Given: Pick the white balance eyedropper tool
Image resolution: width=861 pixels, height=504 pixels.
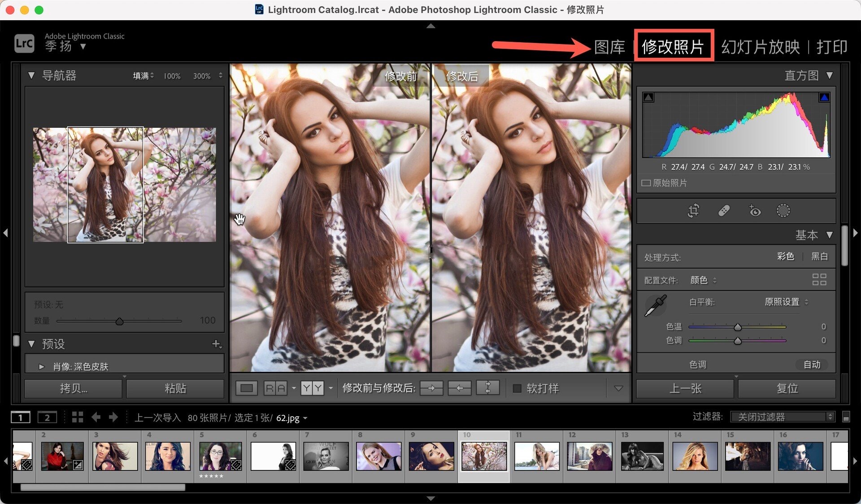Looking at the screenshot, I should [x=656, y=306].
